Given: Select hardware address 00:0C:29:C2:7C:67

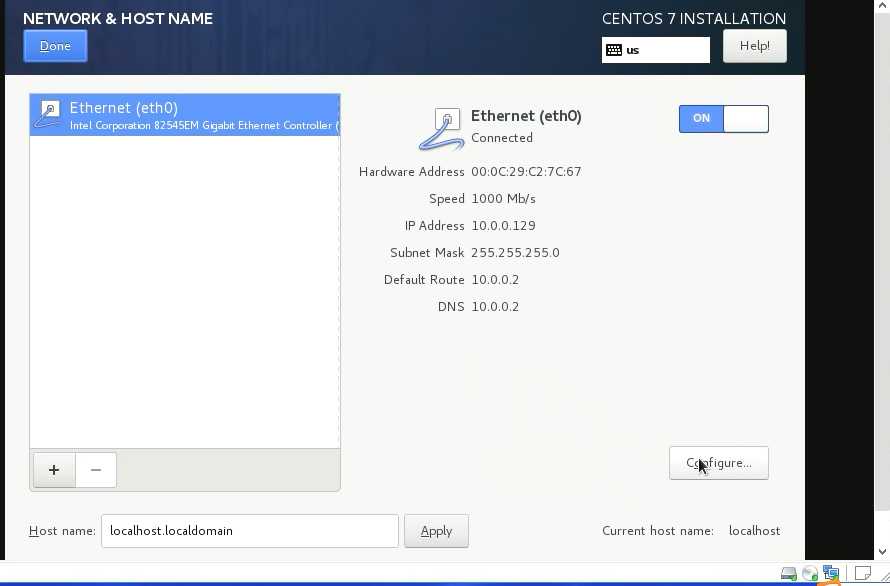Looking at the screenshot, I should tap(526, 171).
